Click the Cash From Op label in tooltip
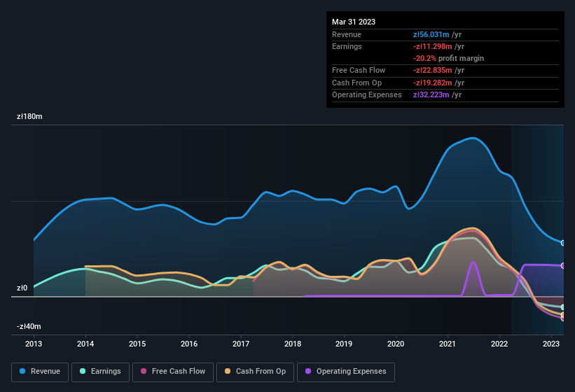Screen dimensions: 575x392 tap(356, 83)
